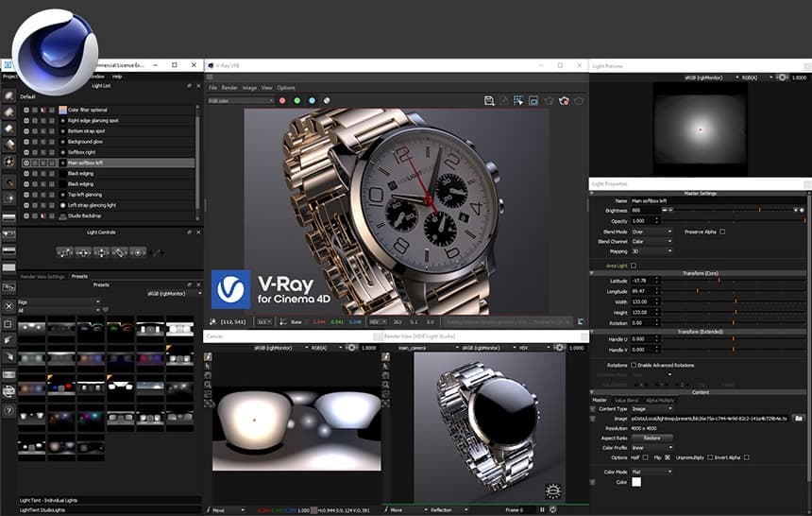Collapse the Master Settings section
The height and width of the screenshot is (516, 812).
click(592, 193)
